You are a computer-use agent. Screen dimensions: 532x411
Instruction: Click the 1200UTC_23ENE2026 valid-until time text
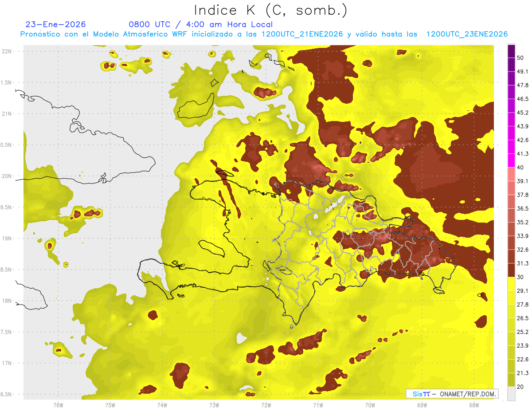[467, 34]
